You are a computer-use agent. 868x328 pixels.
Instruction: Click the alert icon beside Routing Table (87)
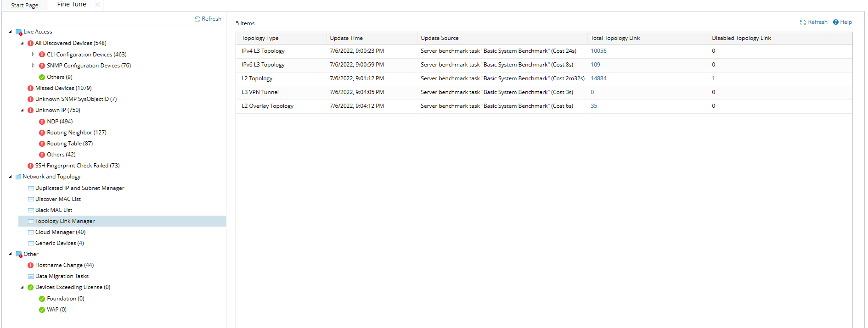[42, 144]
